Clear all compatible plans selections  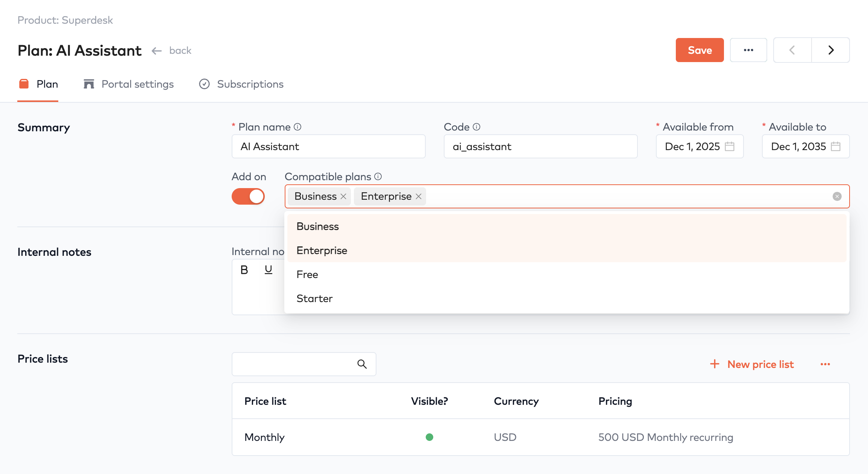click(837, 196)
